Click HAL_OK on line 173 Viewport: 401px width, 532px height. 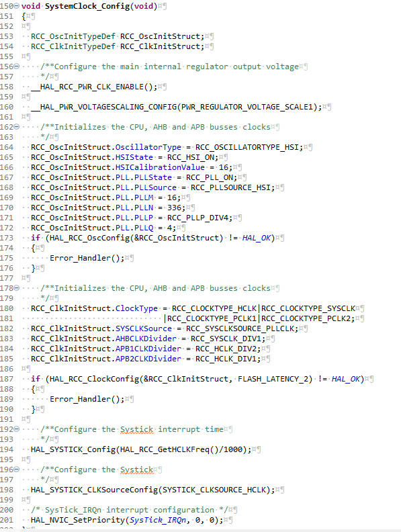pyautogui.click(x=256, y=238)
